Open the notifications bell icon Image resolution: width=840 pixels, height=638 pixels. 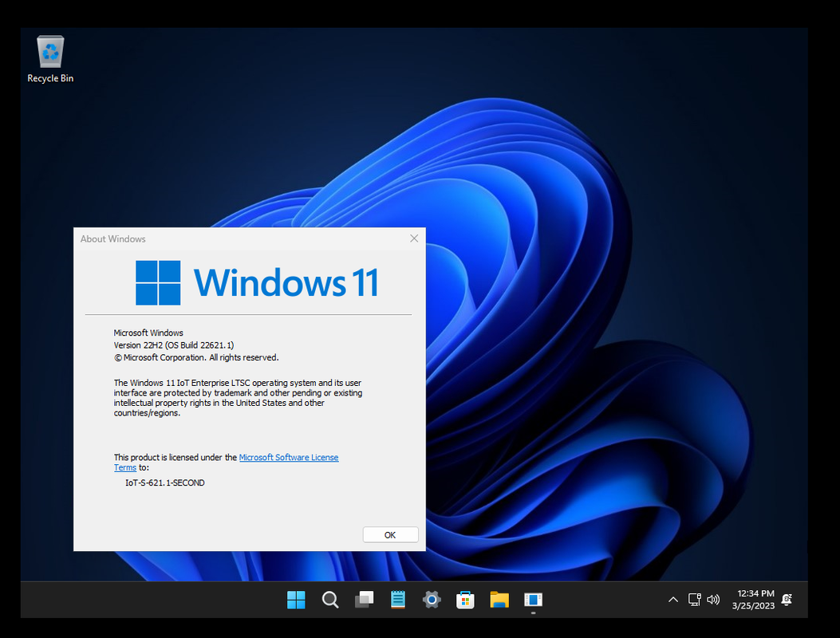click(x=787, y=600)
